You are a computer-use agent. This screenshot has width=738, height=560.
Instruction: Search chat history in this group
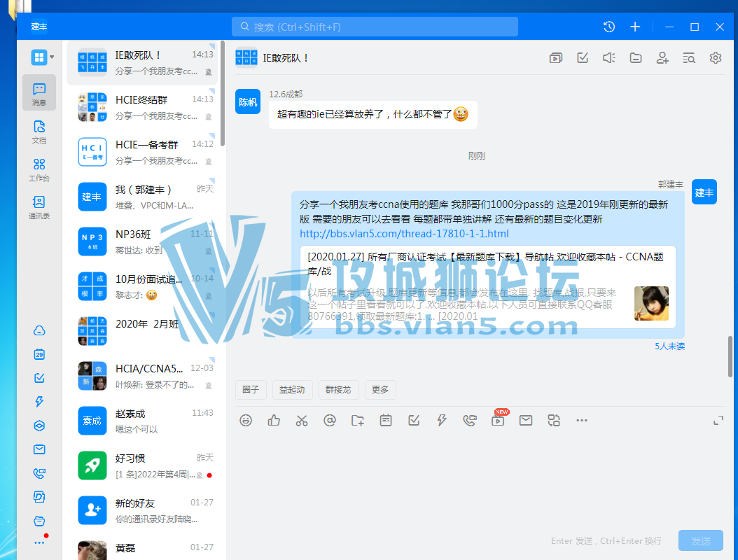[688, 58]
